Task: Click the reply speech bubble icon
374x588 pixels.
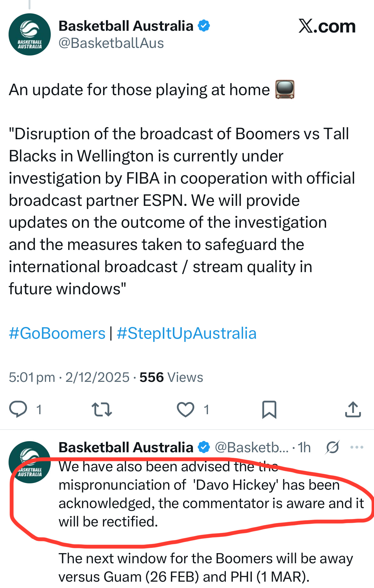Action: 18,409
